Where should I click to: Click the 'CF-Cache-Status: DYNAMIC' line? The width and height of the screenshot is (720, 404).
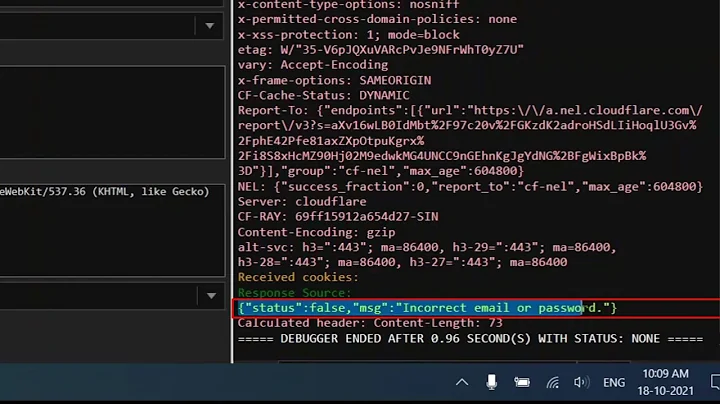point(323,95)
